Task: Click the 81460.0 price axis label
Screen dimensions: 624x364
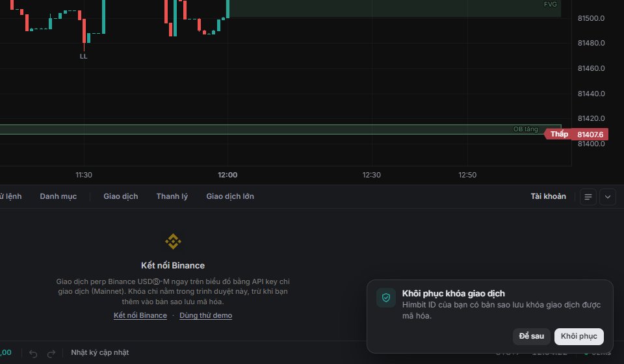Action: [x=591, y=68]
